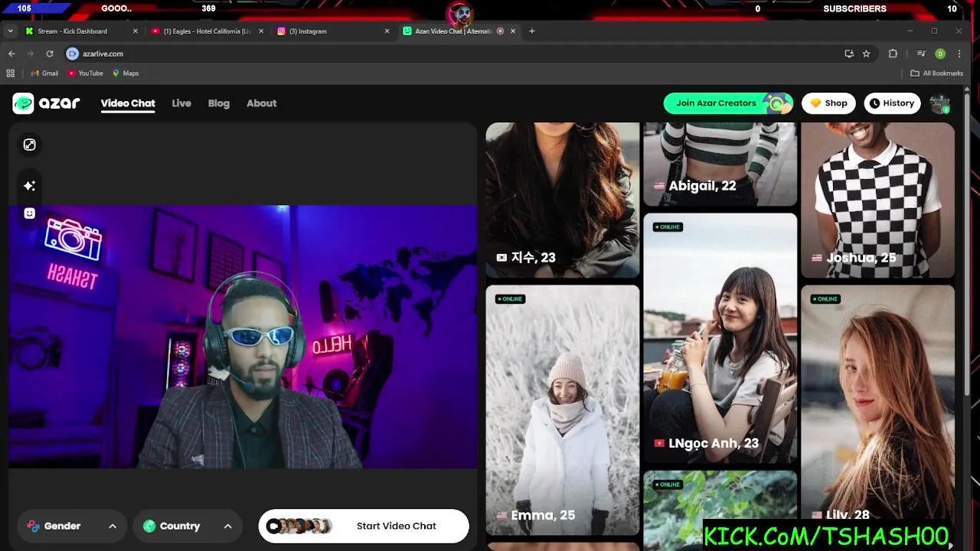Image resolution: width=980 pixels, height=551 pixels.
Task: Go to the Live nav item
Action: (181, 103)
